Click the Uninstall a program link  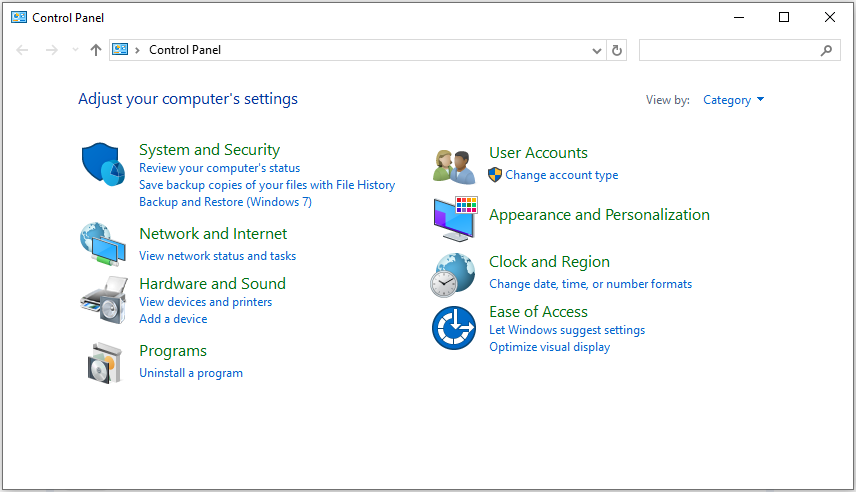pos(191,373)
